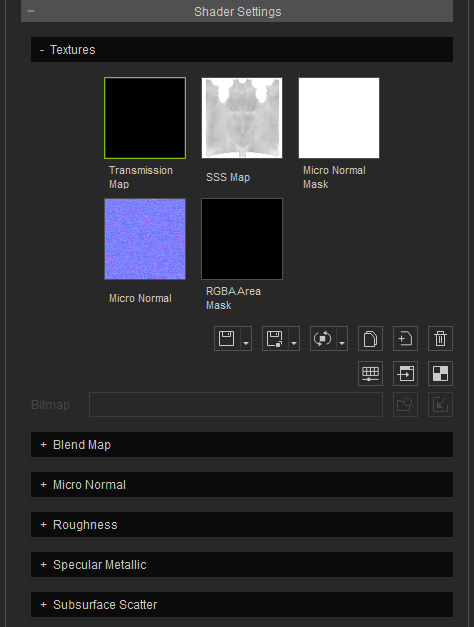Click the grid adjust settings icon
The image size is (474, 627).
370,373
